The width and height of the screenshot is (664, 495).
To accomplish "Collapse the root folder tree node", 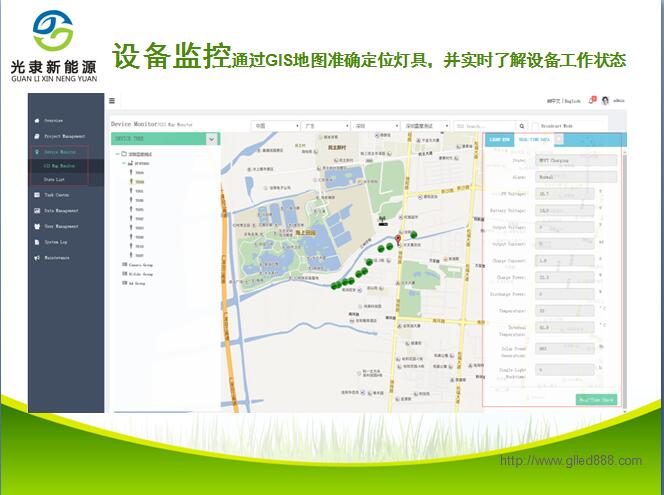I will click(x=117, y=154).
